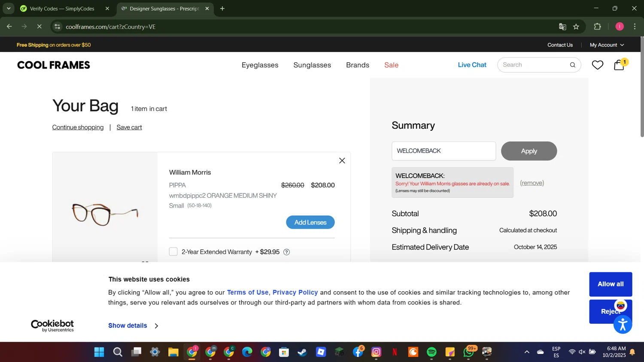Switch the ESP keyboard language indicator

pyautogui.click(x=556, y=352)
